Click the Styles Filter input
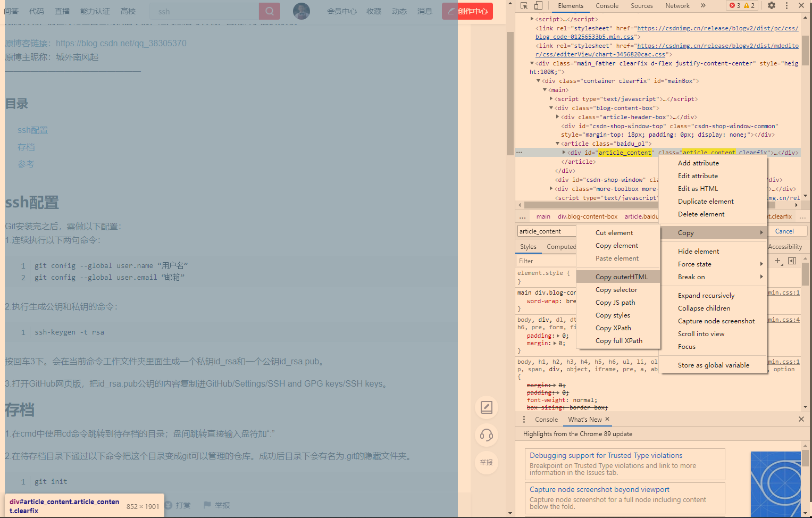This screenshot has height=518, width=812. click(x=546, y=261)
